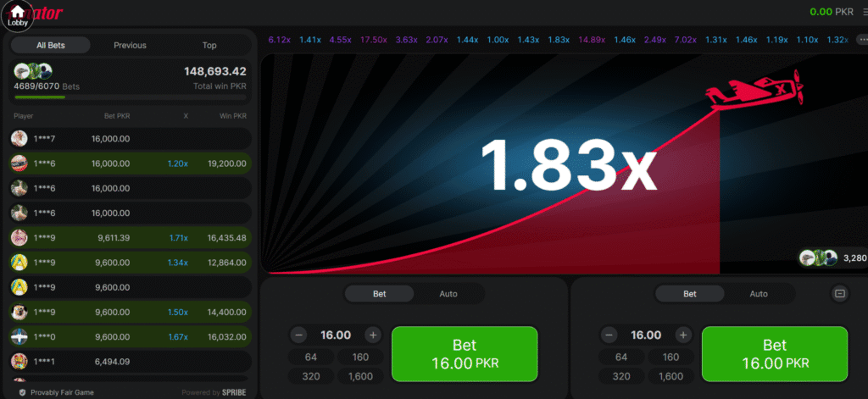Click the minus icon in left bet panel
The image size is (868, 399).
pyautogui.click(x=298, y=335)
